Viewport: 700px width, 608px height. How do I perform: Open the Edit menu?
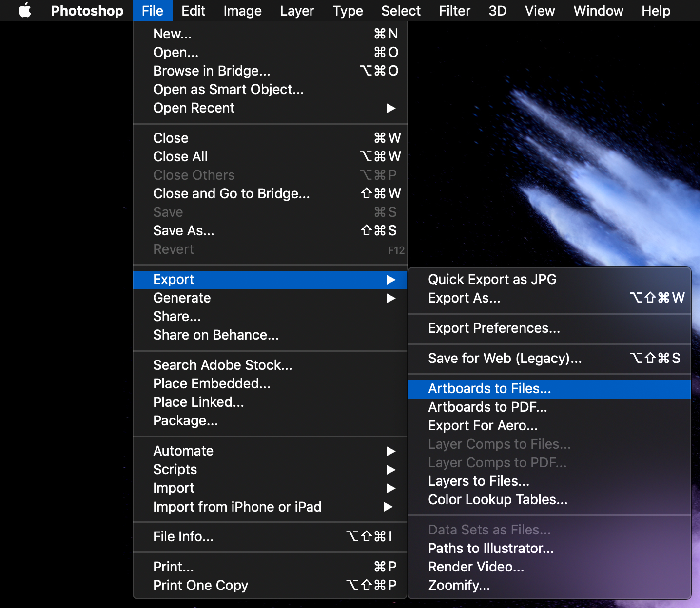point(194,11)
